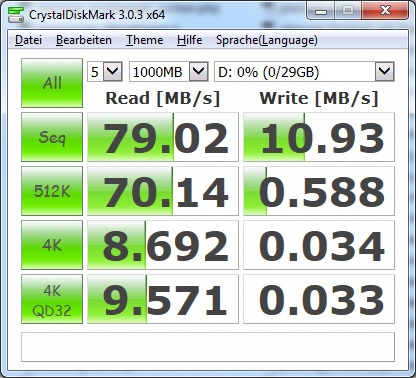Viewport: 416px width, 378px height.
Task: Run all benchmarks with All button
Action: tap(52, 83)
